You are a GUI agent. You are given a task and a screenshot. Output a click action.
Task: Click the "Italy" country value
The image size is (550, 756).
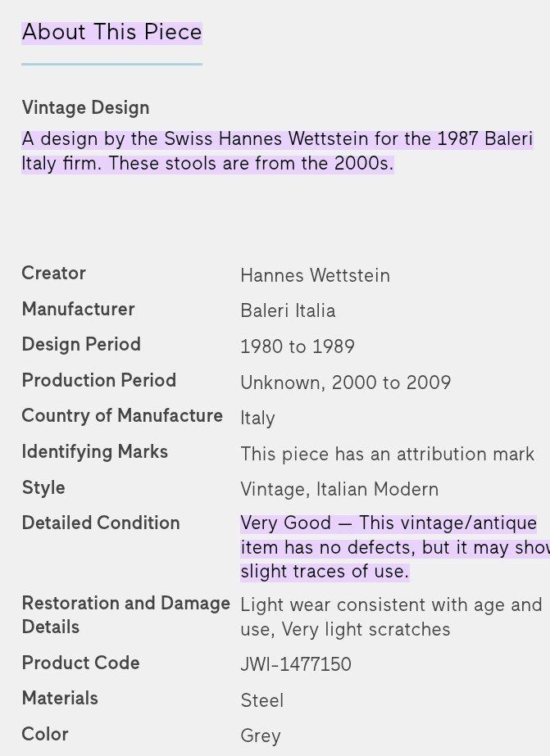pyautogui.click(x=257, y=419)
